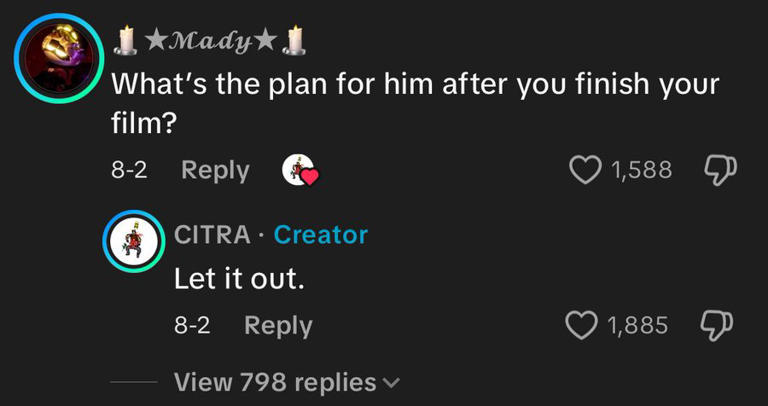Image resolution: width=768 pixels, height=406 pixels.
Task: Open the CITRA username link
Action: 213,235
